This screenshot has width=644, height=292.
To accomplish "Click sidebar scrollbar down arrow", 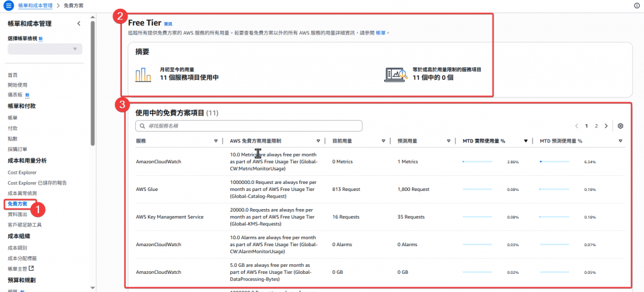I will tap(93, 288).
